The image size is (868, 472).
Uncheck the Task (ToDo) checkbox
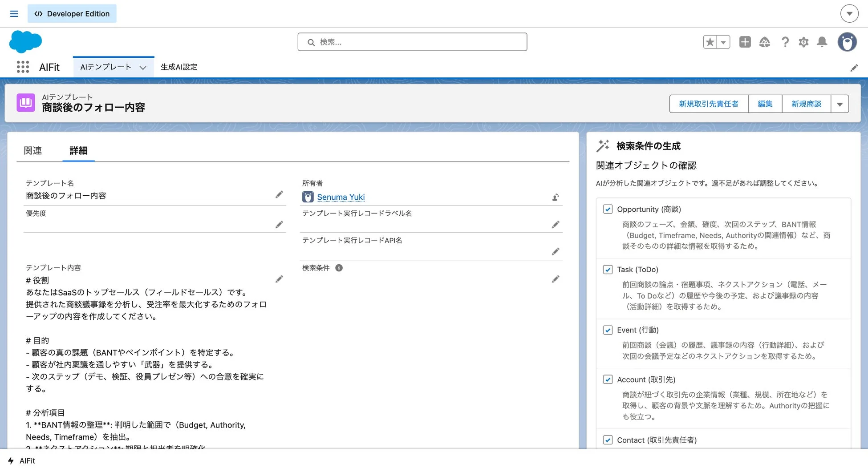click(x=608, y=270)
